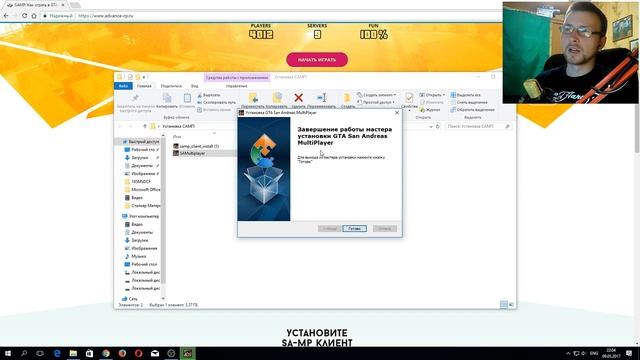Click the browser back arrow
The width and height of the screenshot is (640, 360).
(6, 16)
